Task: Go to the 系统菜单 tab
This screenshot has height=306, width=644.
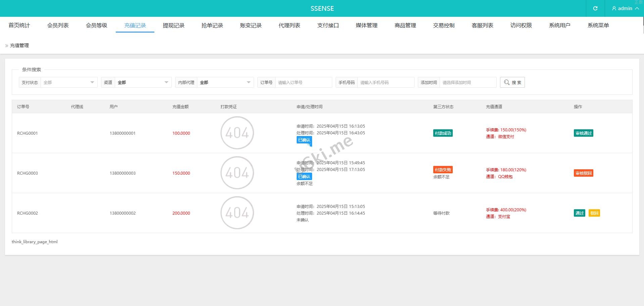Action: pyautogui.click(x=598, y=26)
